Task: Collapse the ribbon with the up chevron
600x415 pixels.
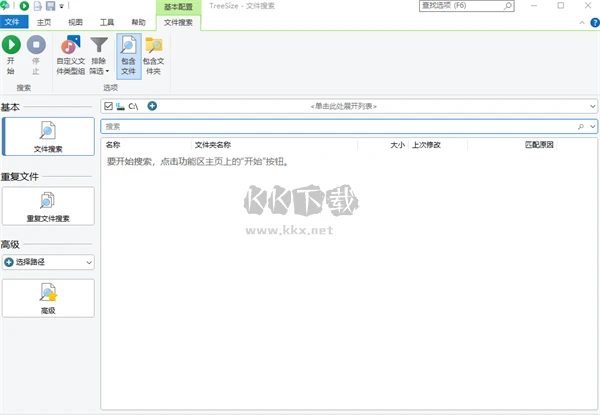Action: pyautogui.click(x=582, y=23)
